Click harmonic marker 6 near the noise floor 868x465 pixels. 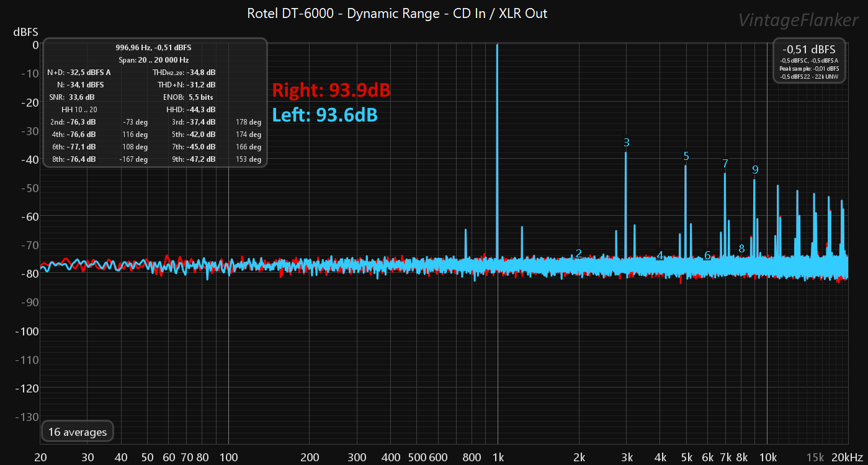tap(707, 255)
